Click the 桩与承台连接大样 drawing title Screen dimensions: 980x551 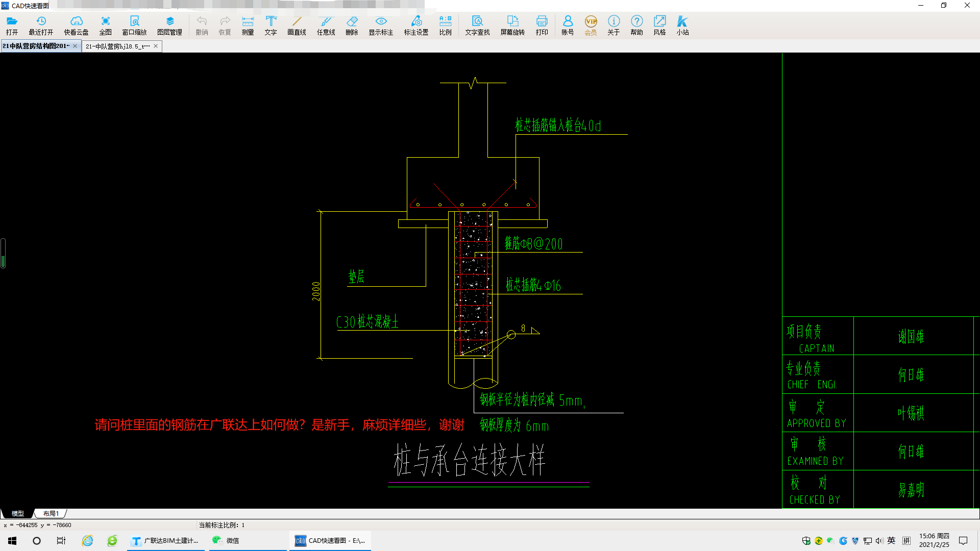(469, 460)
